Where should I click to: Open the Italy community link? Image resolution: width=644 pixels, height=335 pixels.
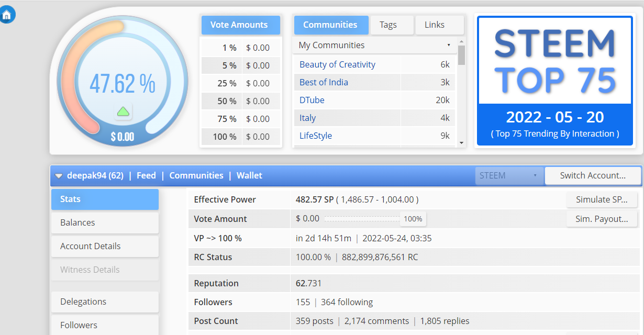pyautogui.click(x=308, y=118)
